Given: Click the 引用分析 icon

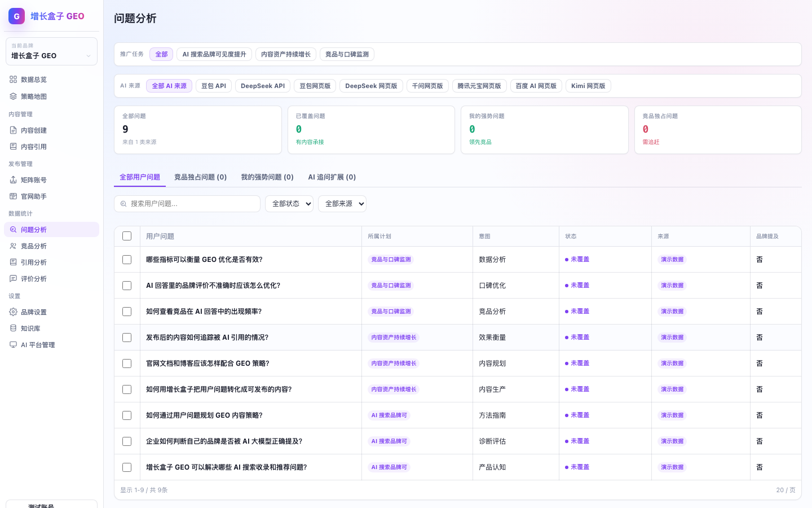Looking at the screenshot, I should 14,262.
